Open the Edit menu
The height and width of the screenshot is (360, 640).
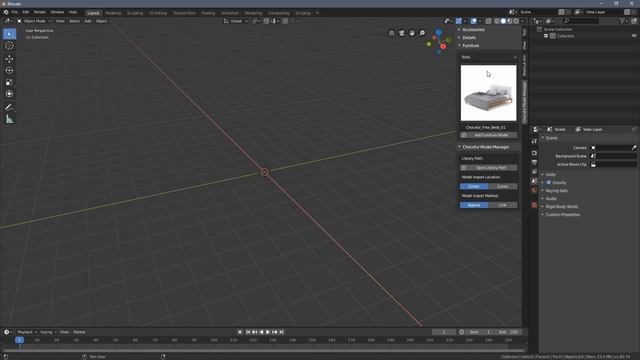point(26,13)
